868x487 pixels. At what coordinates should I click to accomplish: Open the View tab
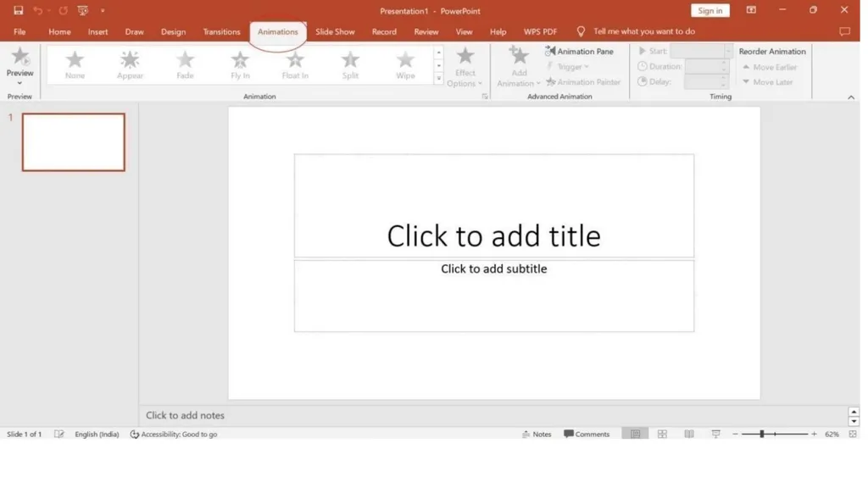pos(464,31)
